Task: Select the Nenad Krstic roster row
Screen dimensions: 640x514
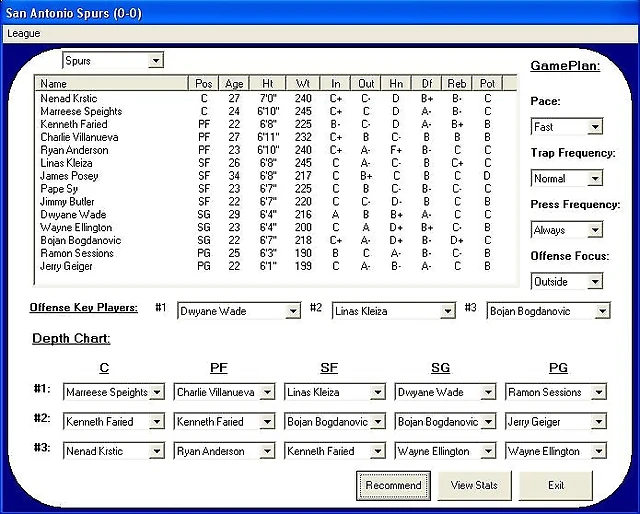Action: point(276,98)
